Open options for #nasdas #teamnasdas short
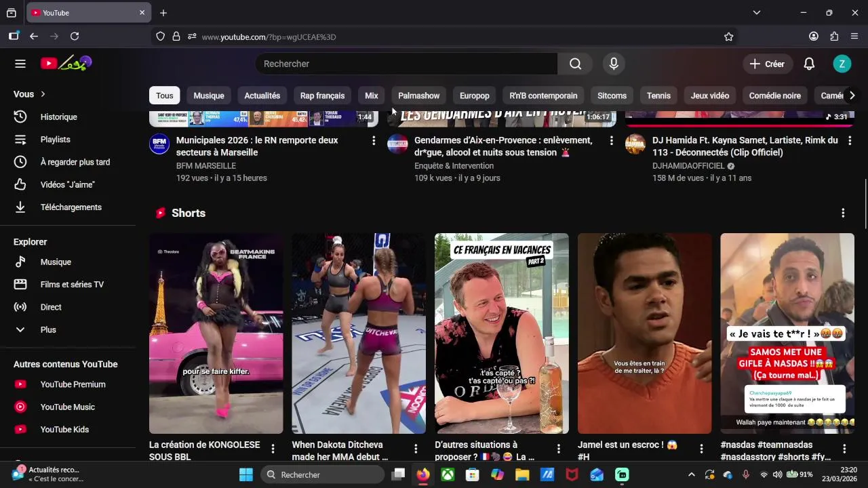The height and width of the screenshot is (488, 868). [844, 449]
